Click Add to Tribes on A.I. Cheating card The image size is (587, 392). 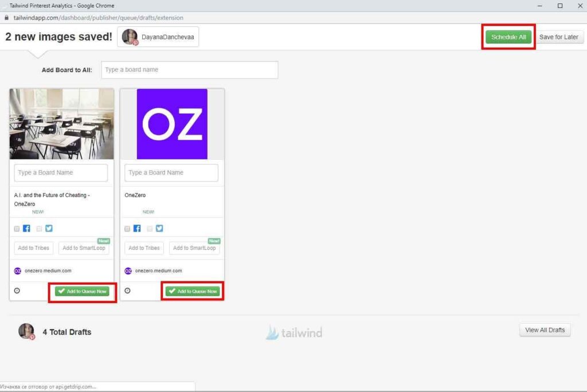(x=34, y=248)
